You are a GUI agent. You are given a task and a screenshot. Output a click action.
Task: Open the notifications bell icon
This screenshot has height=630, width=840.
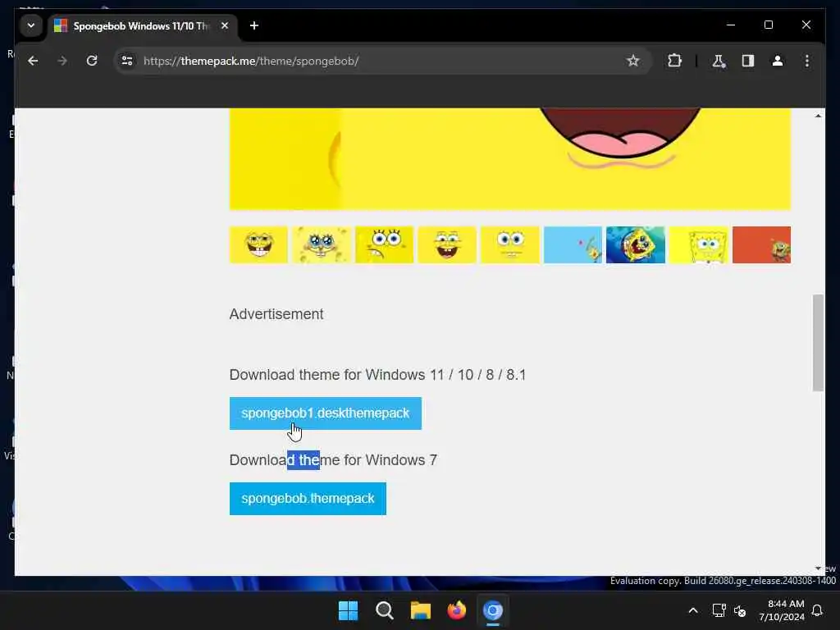tap(817, 610)
